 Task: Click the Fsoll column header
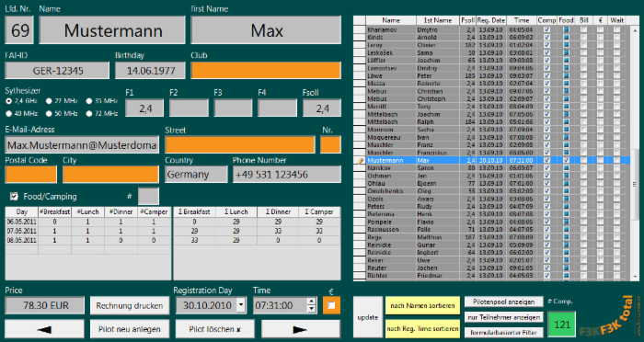coord(467,20)
